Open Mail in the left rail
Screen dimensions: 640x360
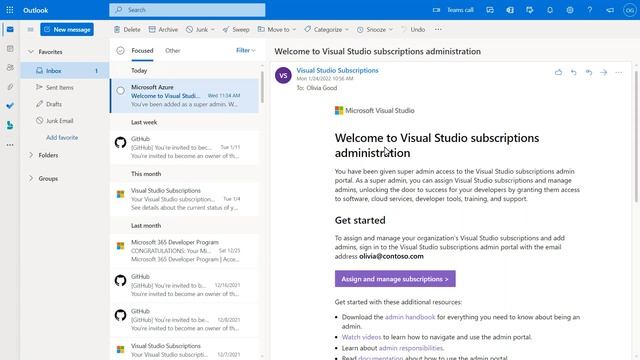[x=10, y=29]
